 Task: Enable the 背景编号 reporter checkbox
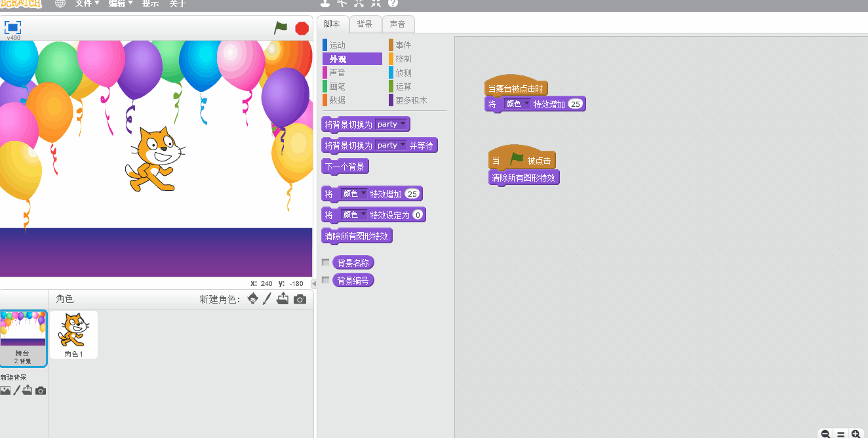coord(325,280)
